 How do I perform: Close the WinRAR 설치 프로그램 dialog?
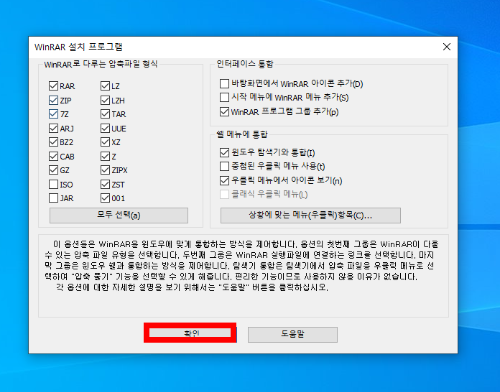[447, 47]
